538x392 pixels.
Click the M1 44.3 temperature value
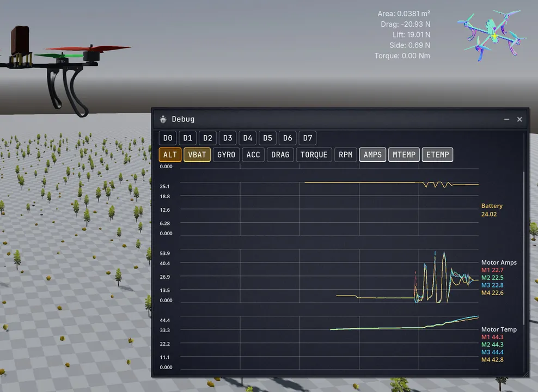coord(492,337)
